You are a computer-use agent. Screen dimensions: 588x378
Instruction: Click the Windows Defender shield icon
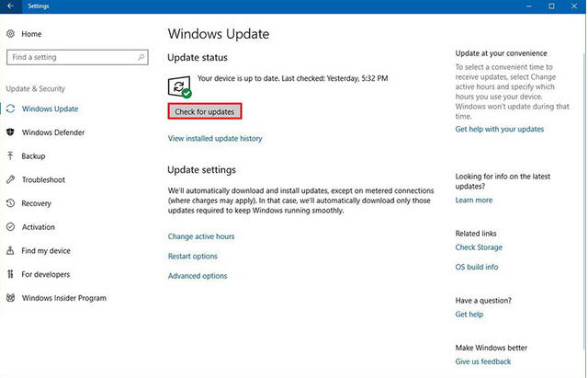click(10, 132)
